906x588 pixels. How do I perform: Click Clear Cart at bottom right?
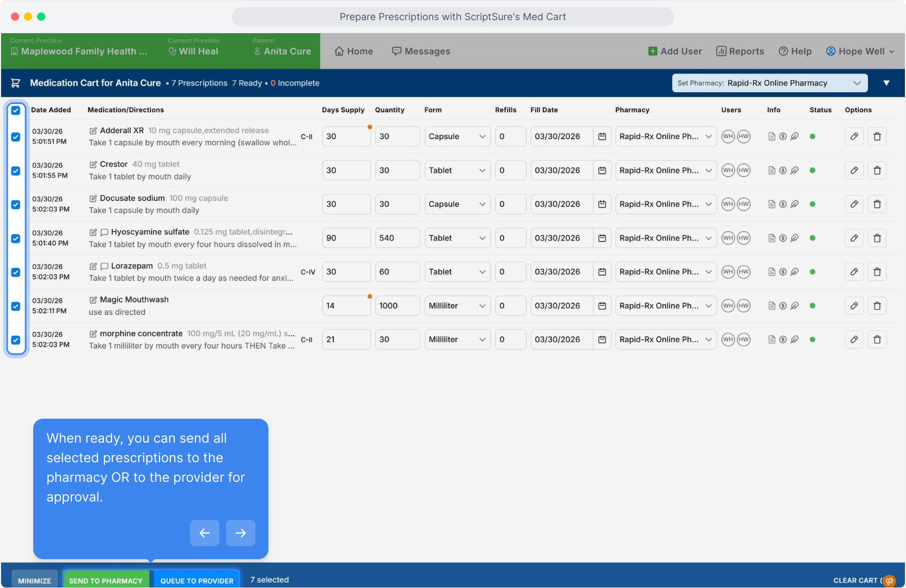pyautogui.click(x=858, y=580)
